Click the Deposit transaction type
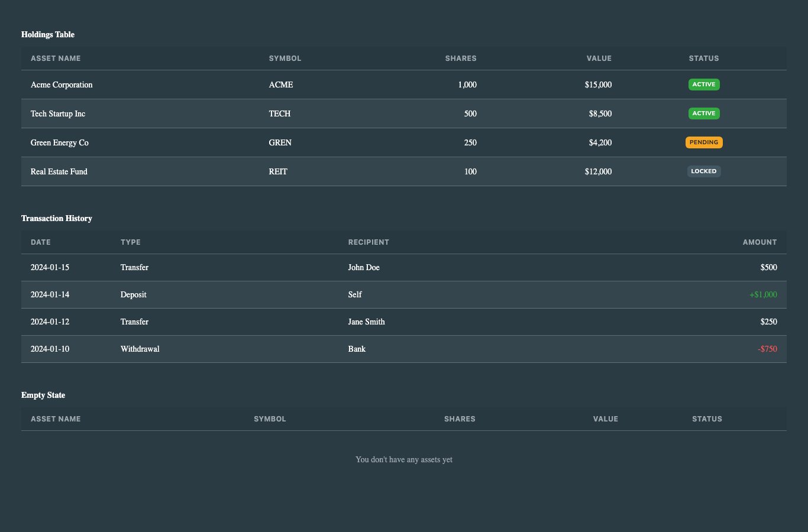Viewport: 808px width, 532px height. (x=134, y=294)
